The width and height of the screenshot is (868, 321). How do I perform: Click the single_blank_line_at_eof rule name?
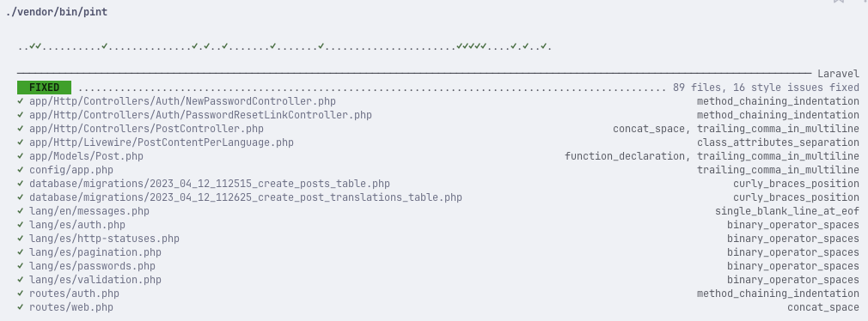[x=787, y=211]
